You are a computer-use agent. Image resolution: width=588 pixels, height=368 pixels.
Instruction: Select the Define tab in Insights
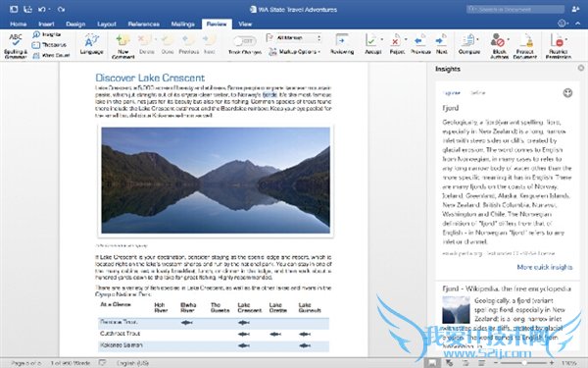pyautogui.click(x=477, y=93)
